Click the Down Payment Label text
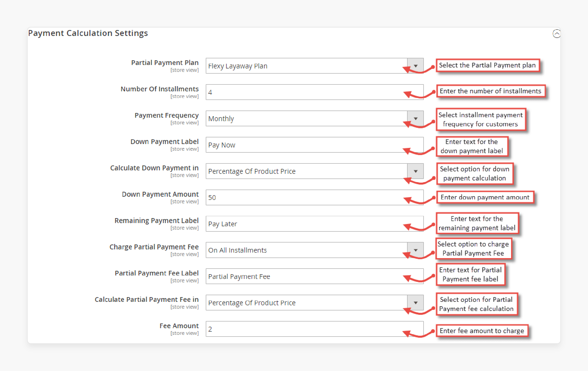 (164, 142)
